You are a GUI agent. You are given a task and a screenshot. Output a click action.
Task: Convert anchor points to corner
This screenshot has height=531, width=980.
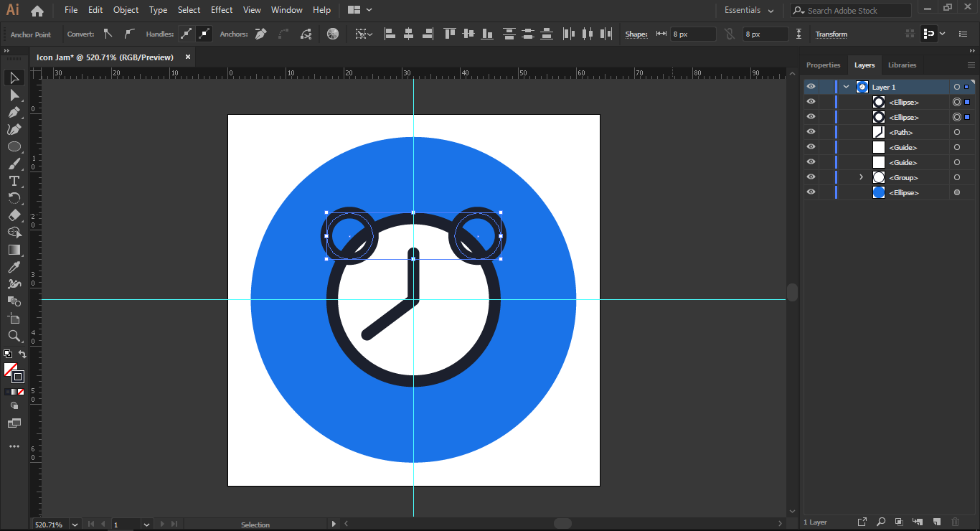pos(108,34)
